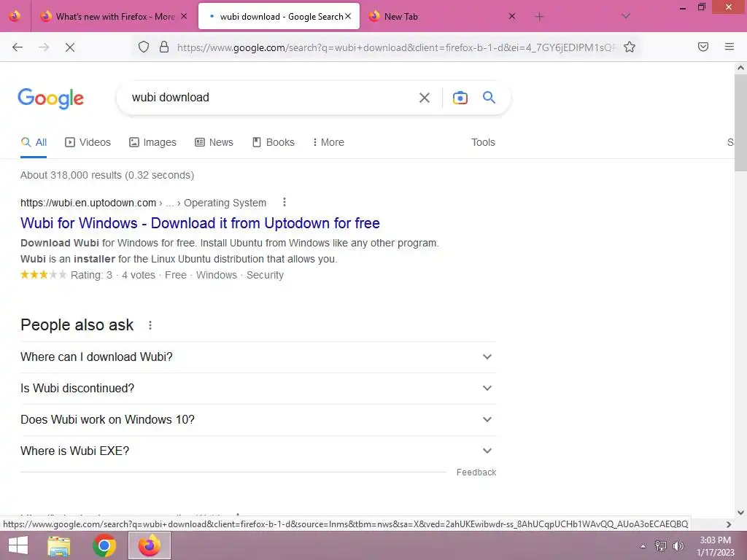The width and height of the screenshot is (747, 560).
Task: Stop loading the page with the X button
Action: coord(69,47)
